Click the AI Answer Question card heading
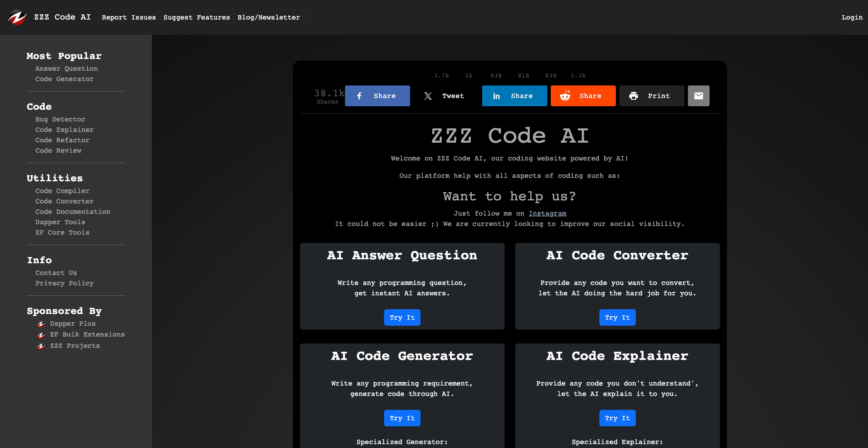Image resolution: width=868 pixels, height=448 pixels. [402, 255]
